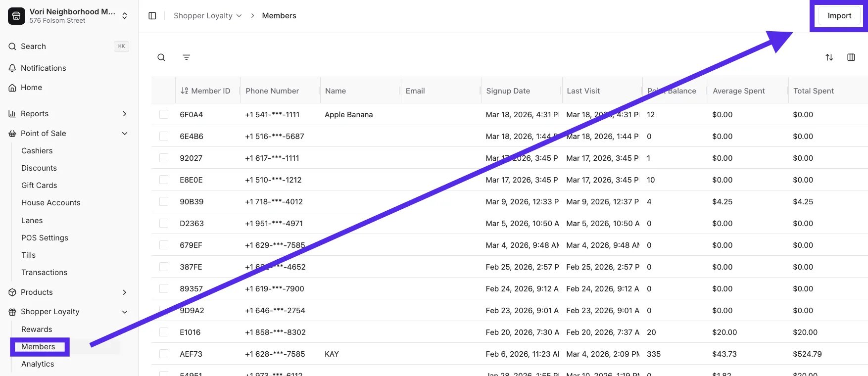868x376 pixels.
Task: Open Analytics in sidebar
Action: click(38, 364)
